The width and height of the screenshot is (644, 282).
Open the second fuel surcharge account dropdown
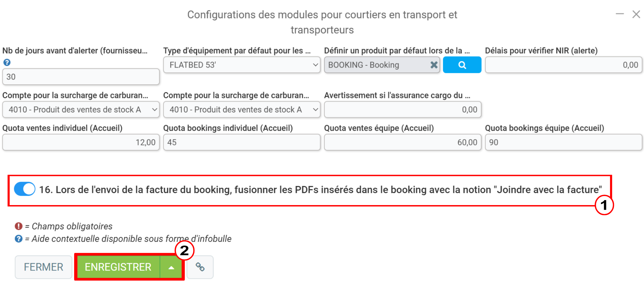242,109
